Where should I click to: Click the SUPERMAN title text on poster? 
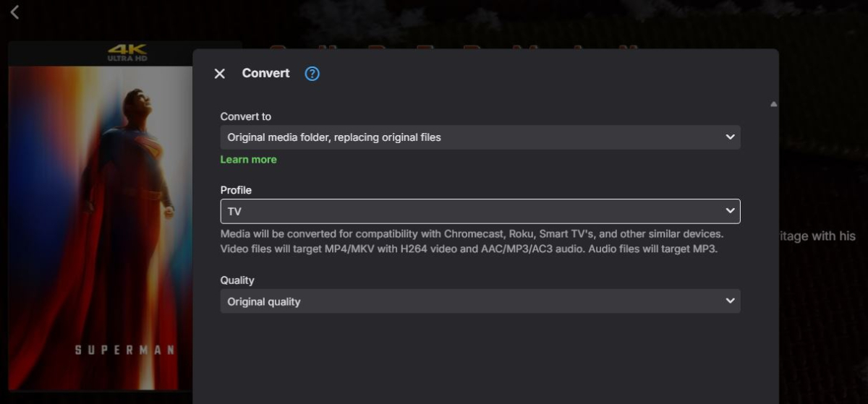(x=125, y=350)
